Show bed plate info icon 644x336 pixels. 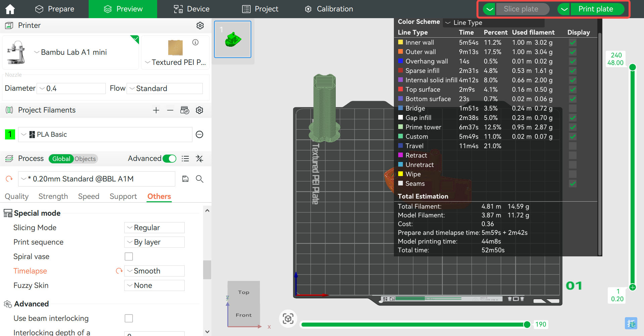[195, 42]
